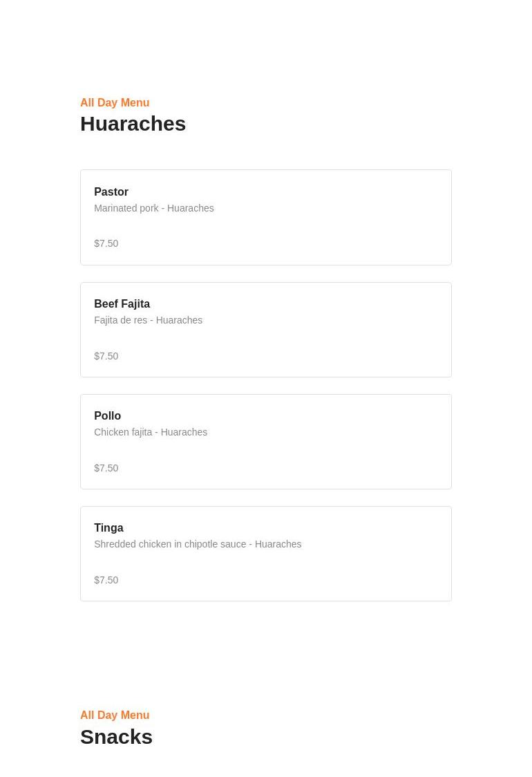532x777 pixels.
Task: Click Shredded chicken in chipotle sauce text
Action: click(x=198, y=544)
